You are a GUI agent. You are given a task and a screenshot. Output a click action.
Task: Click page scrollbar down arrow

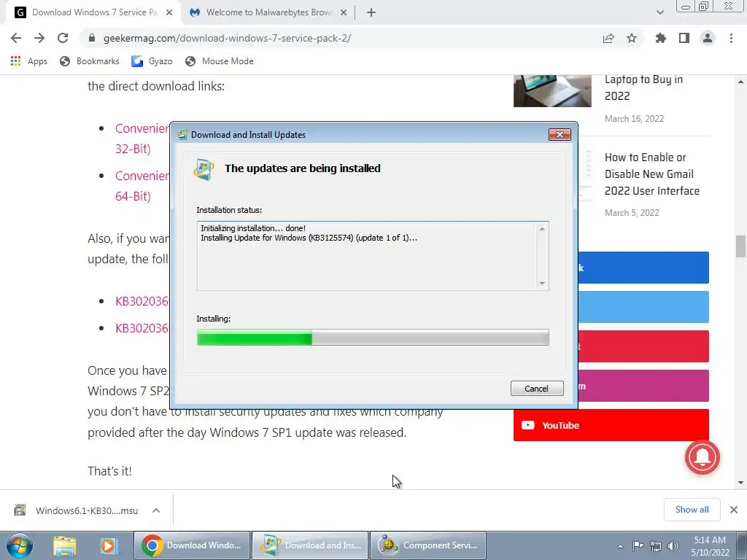(740, 483)
